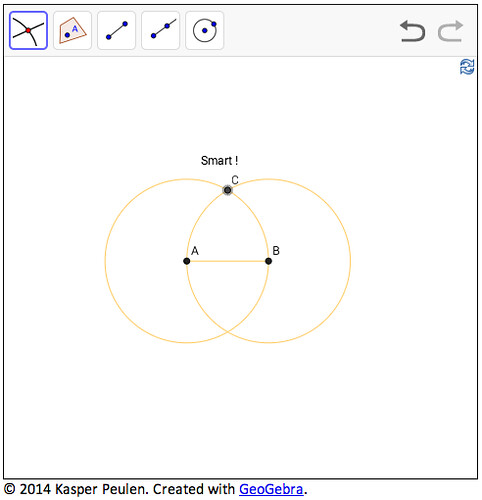Select the Intersect tool
The image size is (482, 500).
pyautogui.click(x=28, y=30)
